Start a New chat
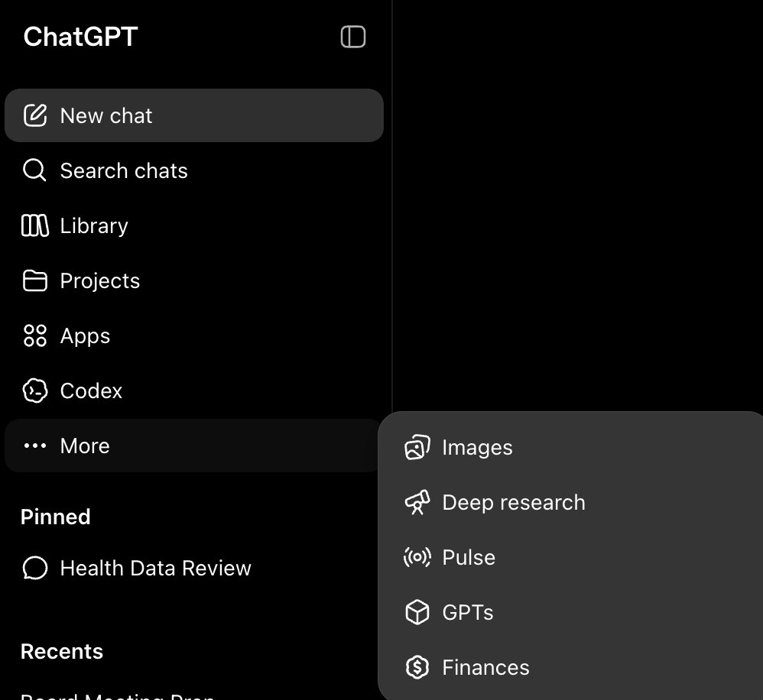This screenshot has height=700, width=763. click(194, 115)
